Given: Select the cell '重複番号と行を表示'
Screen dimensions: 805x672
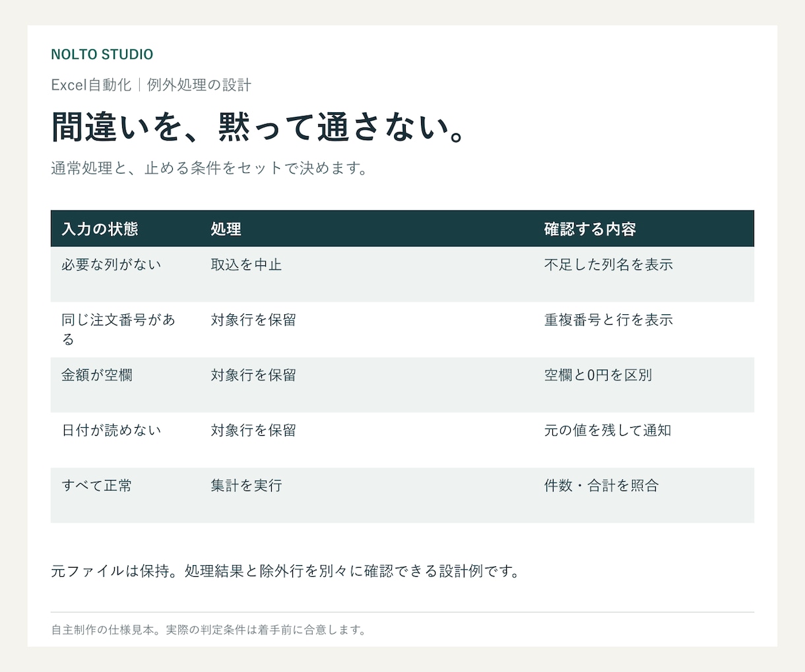Looking at the screenshot, I should 608,320.
